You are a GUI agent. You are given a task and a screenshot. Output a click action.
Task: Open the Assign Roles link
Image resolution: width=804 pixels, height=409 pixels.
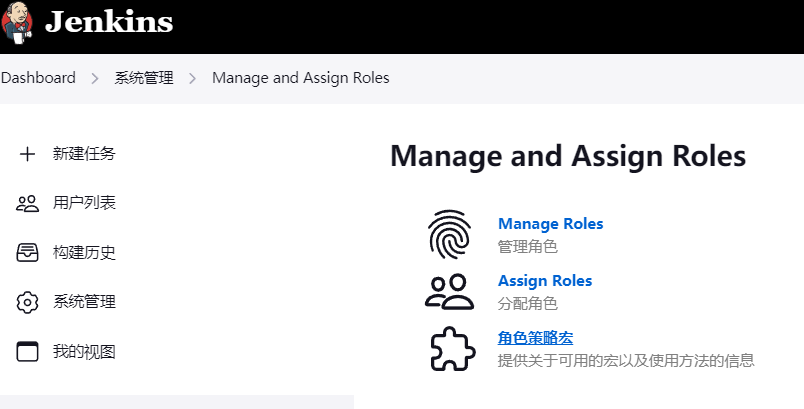pos(545,281)
